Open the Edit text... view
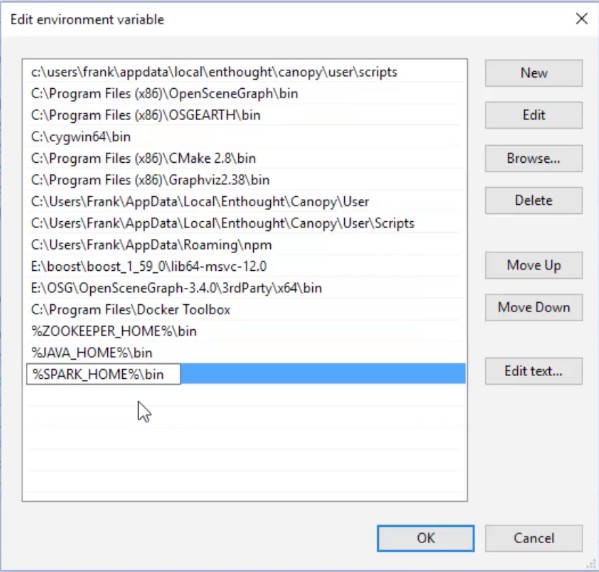The height and width of the screenshot is (572, 599). tap(534, 371)
